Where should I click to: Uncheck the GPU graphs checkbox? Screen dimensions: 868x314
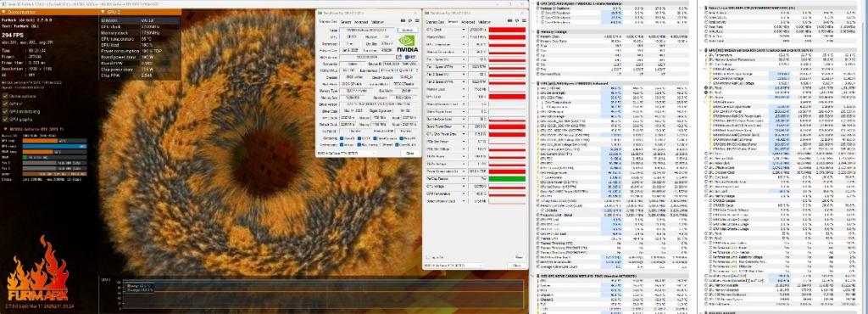pyautogui.click(x=5, y=119)
